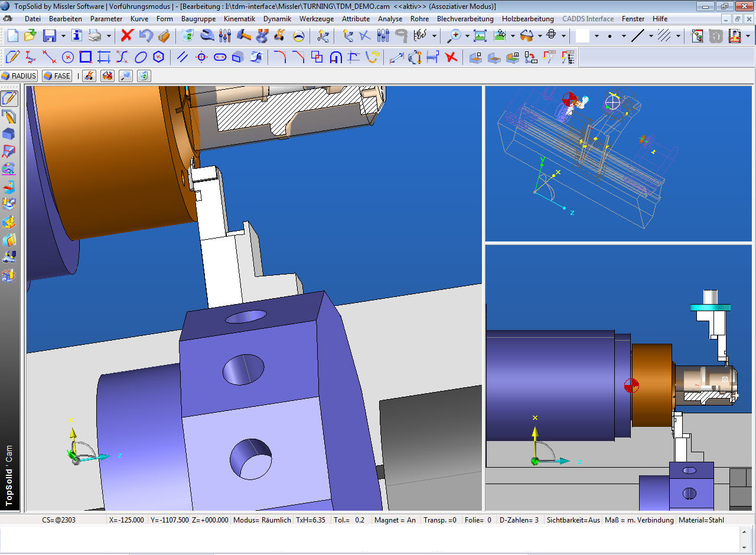Click the undo arrow icon
Screen dimensions: 756x555
[x=145, y=35]
